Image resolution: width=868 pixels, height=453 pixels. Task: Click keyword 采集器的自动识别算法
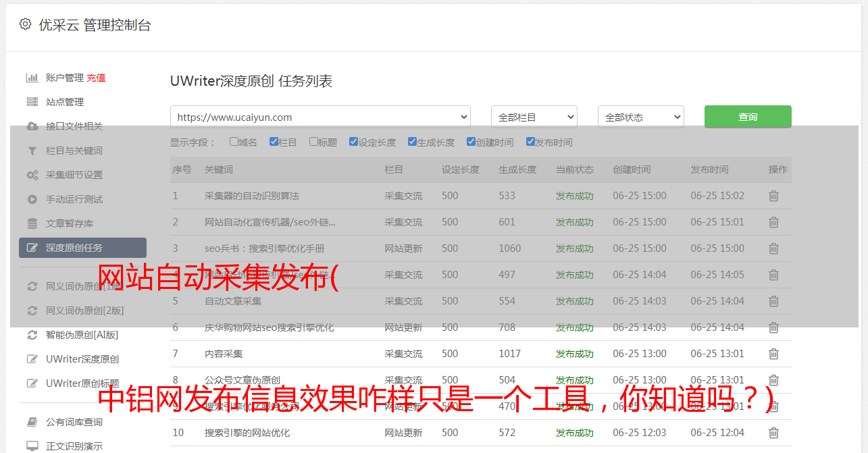[x=252, y=196]
